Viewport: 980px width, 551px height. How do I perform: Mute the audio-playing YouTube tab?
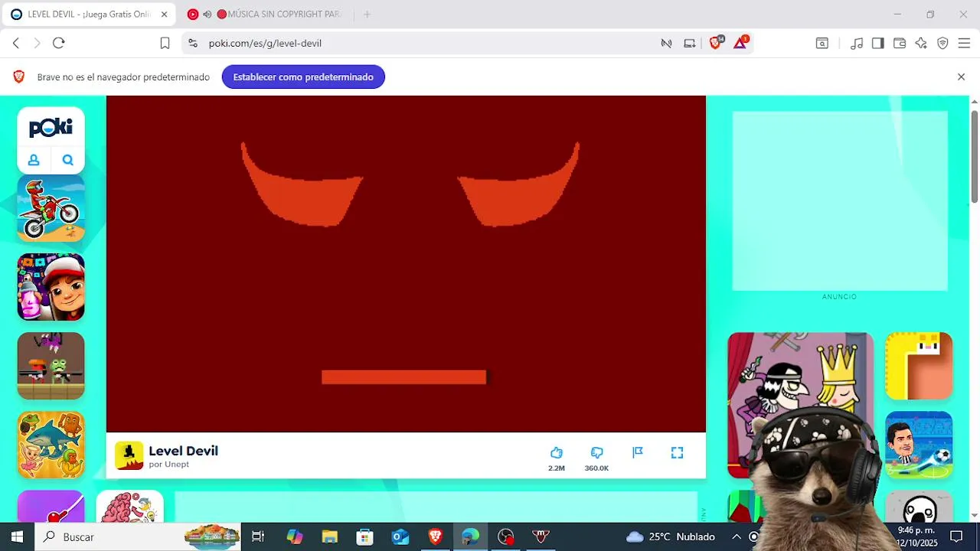[207, 15]
